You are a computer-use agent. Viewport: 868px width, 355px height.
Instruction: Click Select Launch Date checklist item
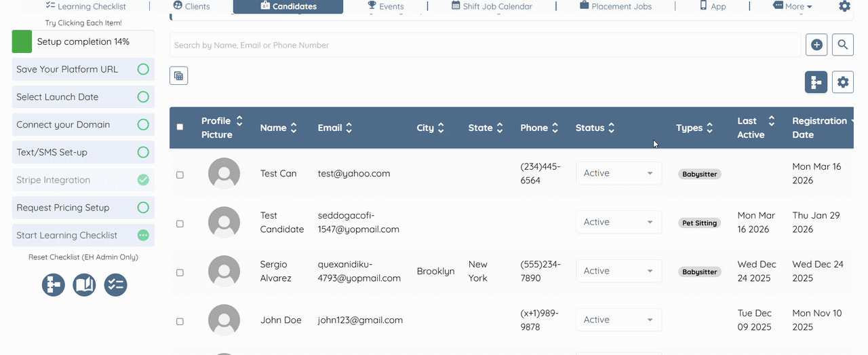(x=83, y=97)
